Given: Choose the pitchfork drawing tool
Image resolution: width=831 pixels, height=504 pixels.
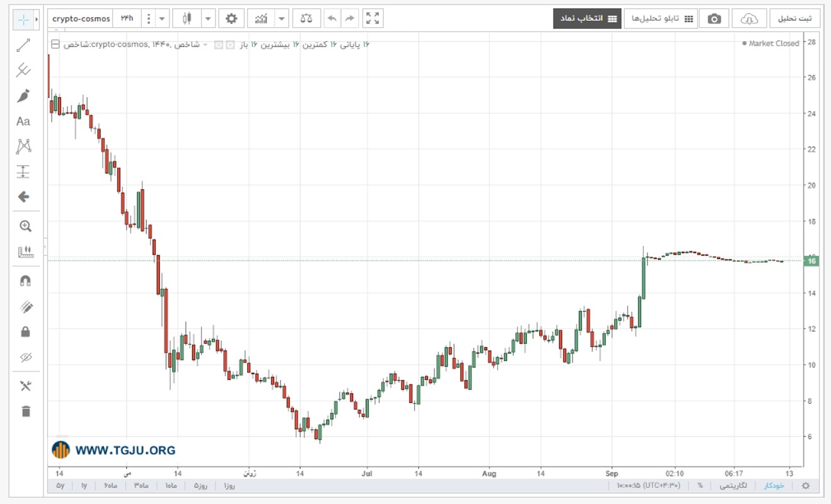Looking at the screenshot, I should 23,70.
